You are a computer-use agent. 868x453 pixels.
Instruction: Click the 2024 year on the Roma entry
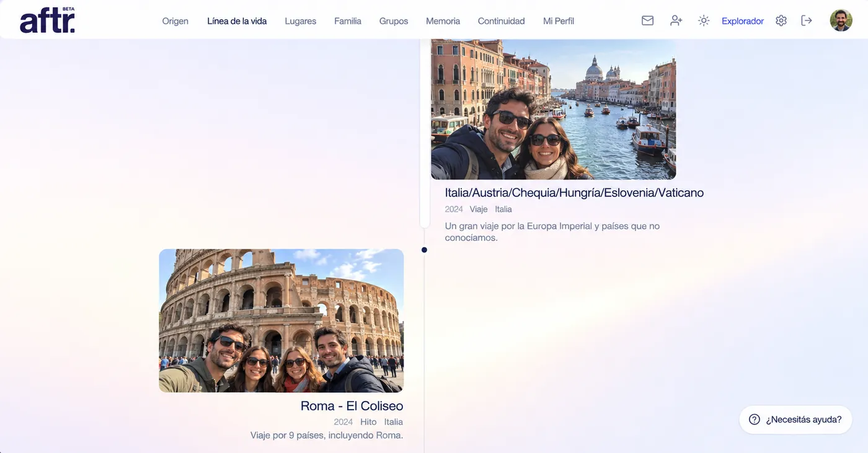pyautogui.click(x=343, y=422)
